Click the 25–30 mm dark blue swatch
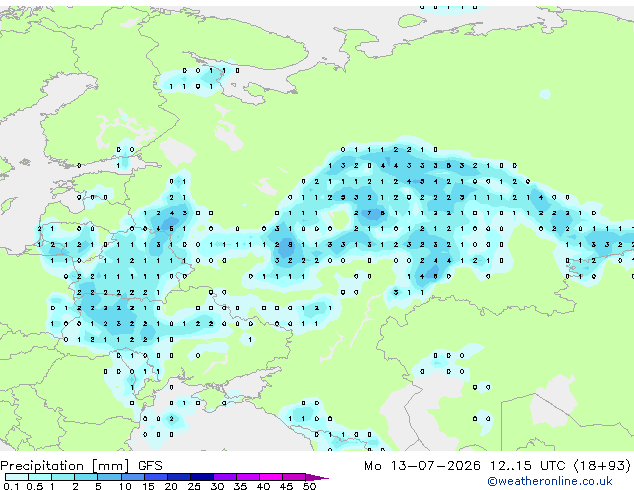This screenshot has width=634, height=490. (x=202, y=477)
